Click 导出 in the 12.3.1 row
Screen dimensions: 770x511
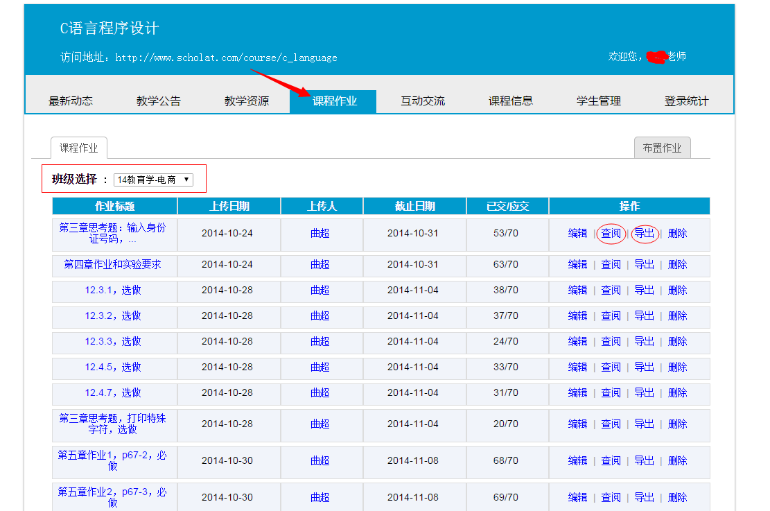click(644, 290)
